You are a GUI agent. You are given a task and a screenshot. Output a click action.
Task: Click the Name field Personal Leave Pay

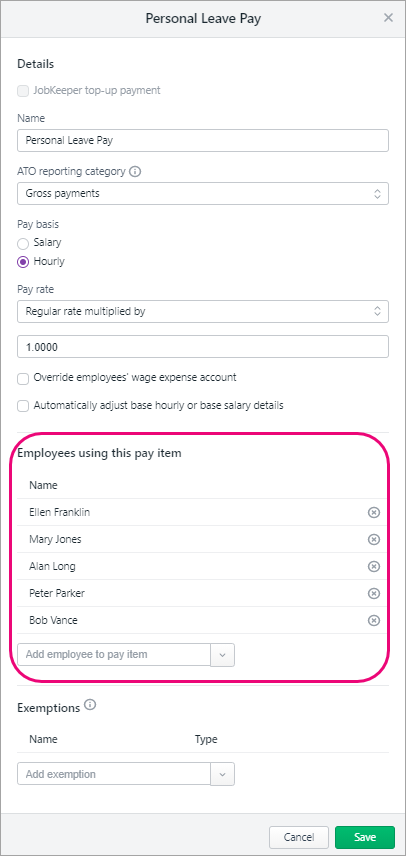203,140
